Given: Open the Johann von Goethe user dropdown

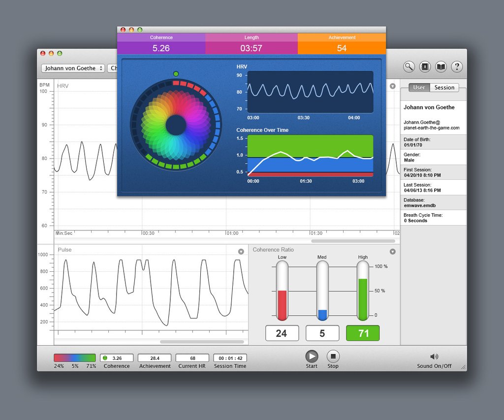Looking at the screenshot, I should pyautogui.click(x=73, y=68).
